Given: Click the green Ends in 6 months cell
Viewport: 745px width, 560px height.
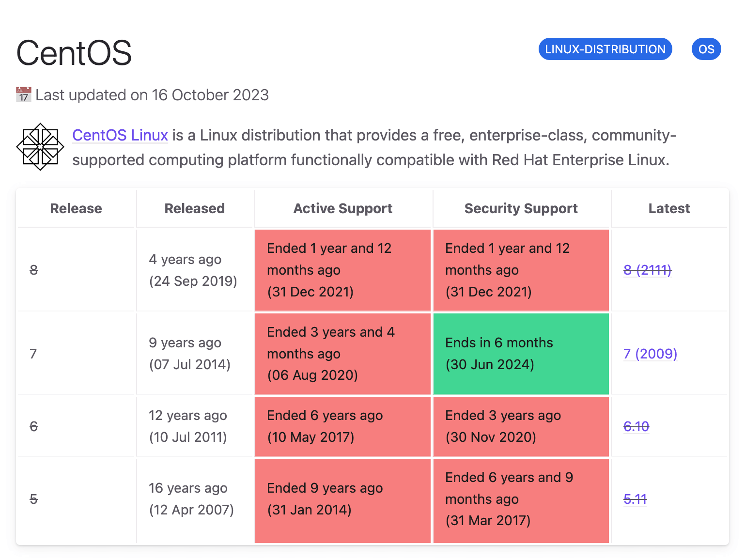Looking at the screenshot, I should pyautogui.click(x=521, y=354).
